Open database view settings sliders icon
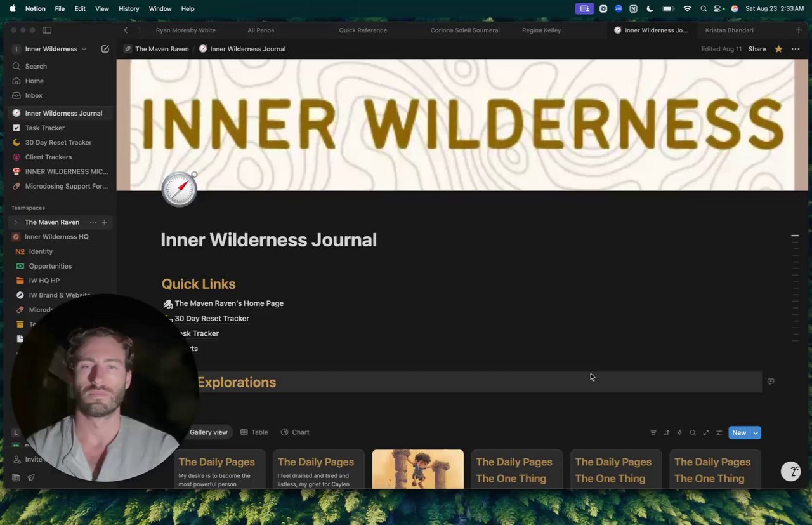This screenshot has height=525, width=812. (x=719, y=432)
